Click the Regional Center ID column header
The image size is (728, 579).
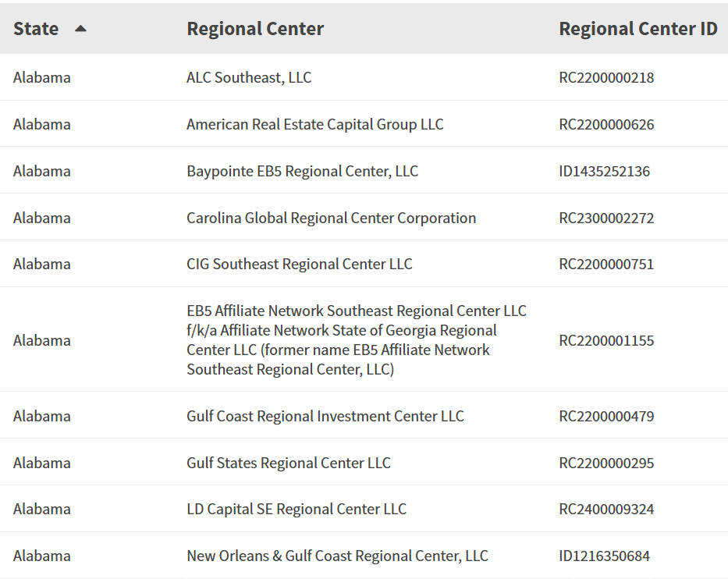tap(637, 29)
